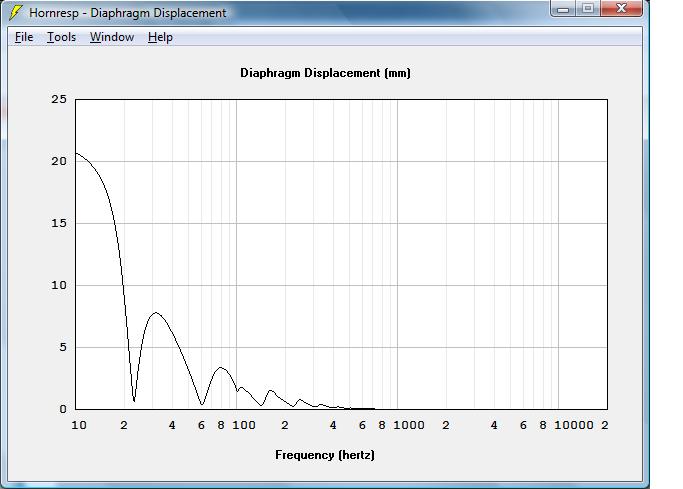
Task: Click the 15 value on the vertical axis
Action: 59,223
